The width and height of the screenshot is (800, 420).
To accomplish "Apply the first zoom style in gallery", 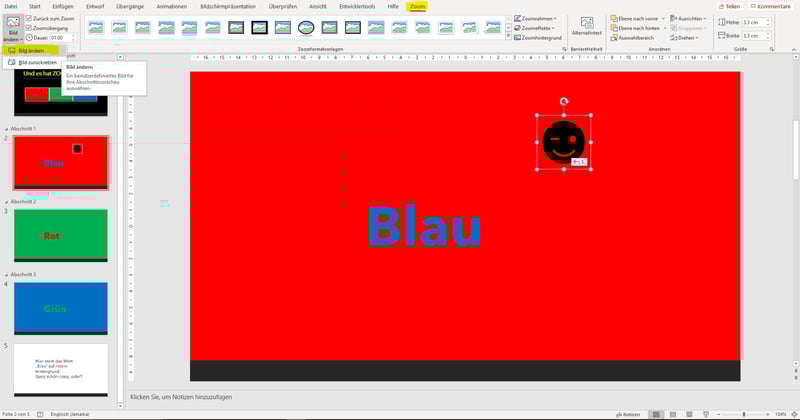I will pyautogui.click(x=96, y=28).
